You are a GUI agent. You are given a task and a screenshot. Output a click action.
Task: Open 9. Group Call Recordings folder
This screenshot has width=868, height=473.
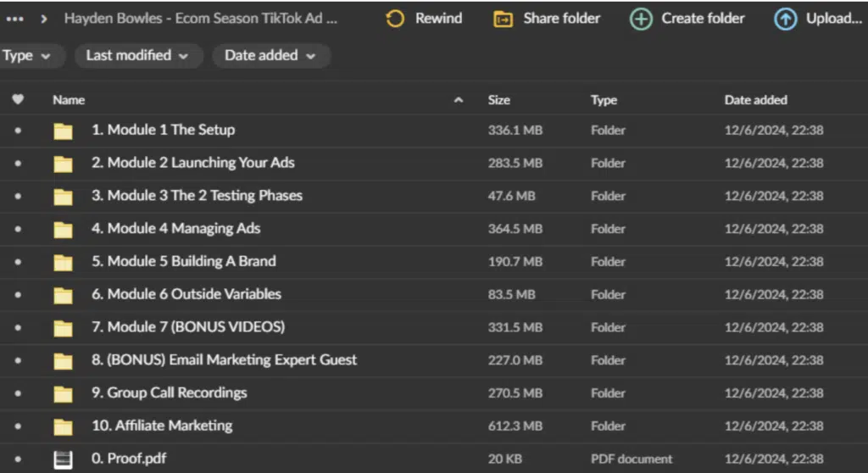(x=170, y=392)
